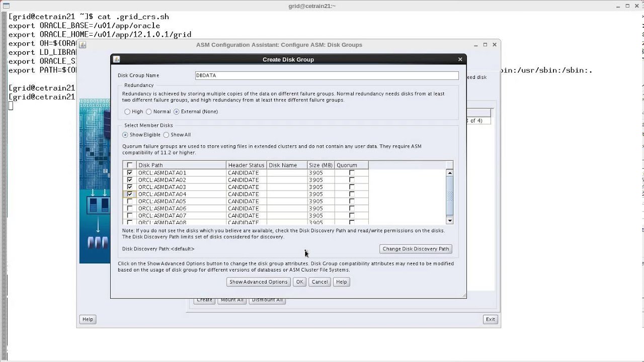Click the disk list scrollbar up arrow
Image resolution: width=644 pixels, height=362 pixels.
click(450, 173)
